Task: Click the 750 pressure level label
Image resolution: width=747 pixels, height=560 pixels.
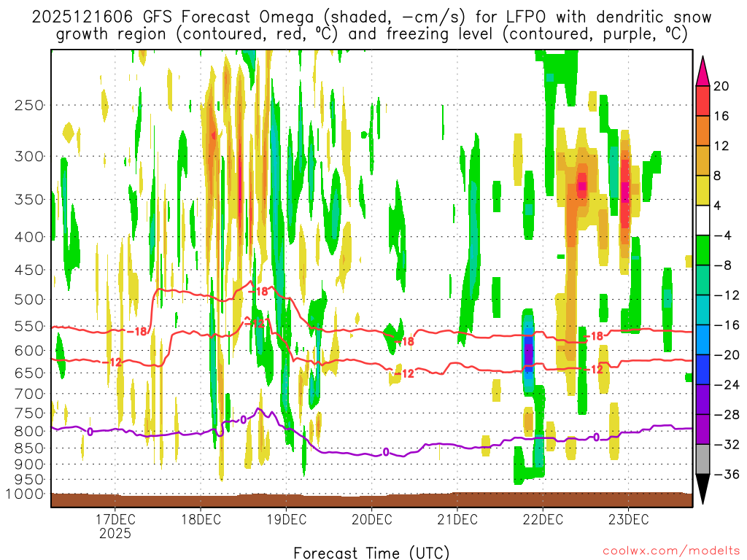Action: [x=29, y=413]
